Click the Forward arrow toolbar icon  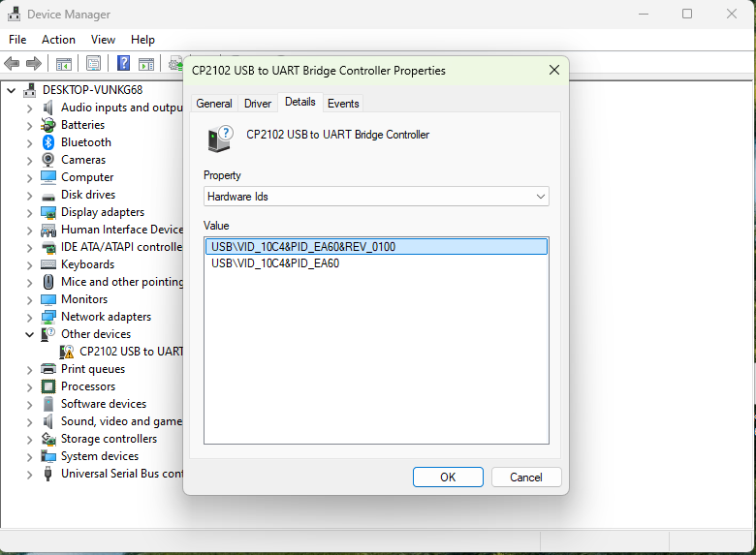[33, 63]
